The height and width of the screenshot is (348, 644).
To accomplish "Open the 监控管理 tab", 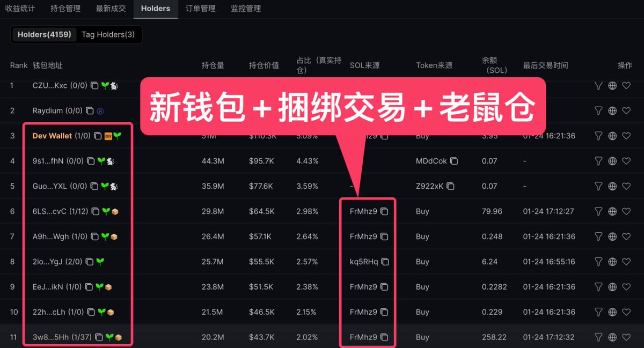I will click(246, 9).
